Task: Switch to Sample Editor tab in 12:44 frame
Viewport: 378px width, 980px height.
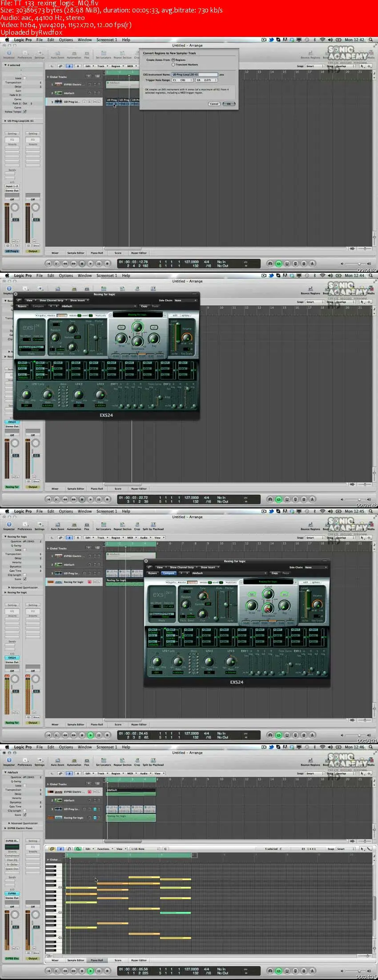Action: click(x=76, y=488)
